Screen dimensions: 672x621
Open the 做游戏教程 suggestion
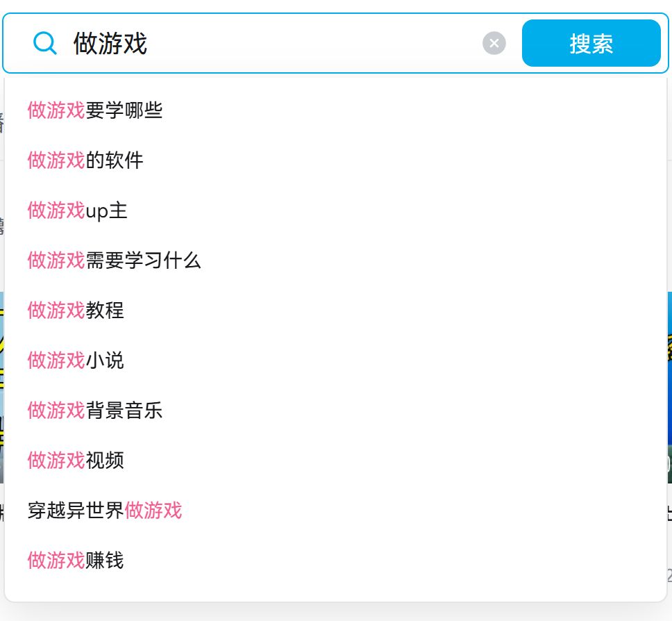[x=76, y=310]
